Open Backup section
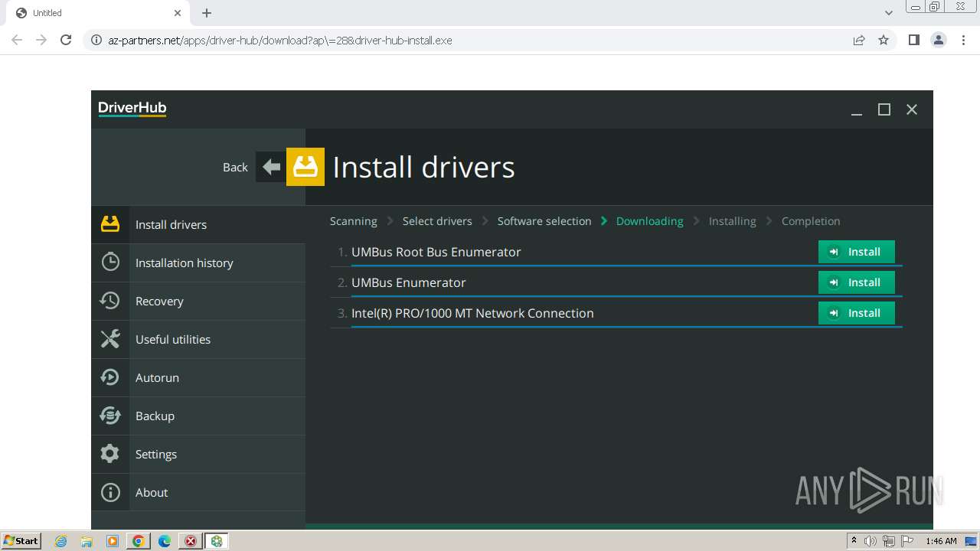 (x=198, y=416)
